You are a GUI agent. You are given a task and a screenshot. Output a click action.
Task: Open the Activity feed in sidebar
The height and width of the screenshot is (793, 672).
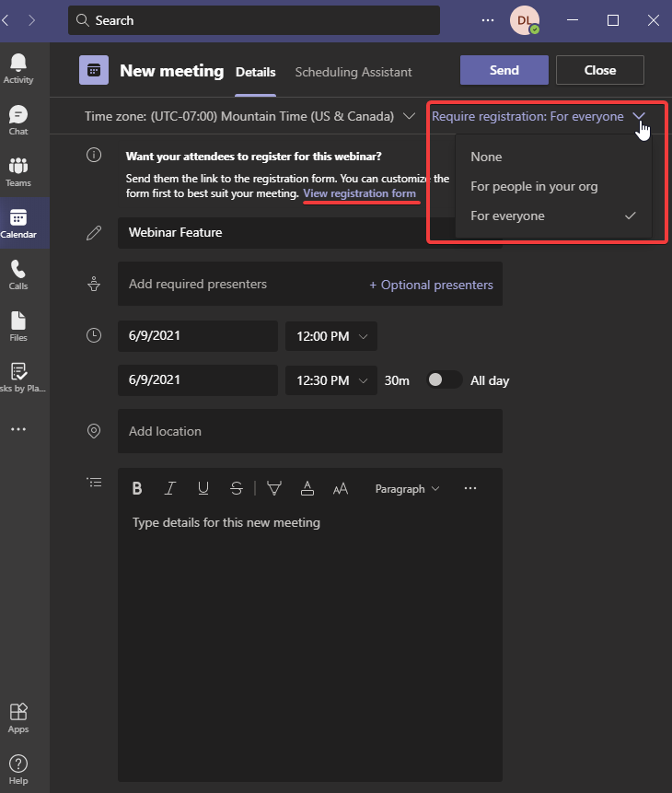tap(18, 68)
